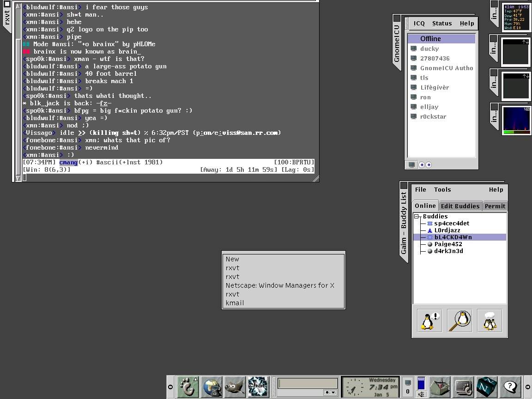
Task: Switch to the Online tab in Gaim
Action: pyautogui.click(x=425, y=206)
